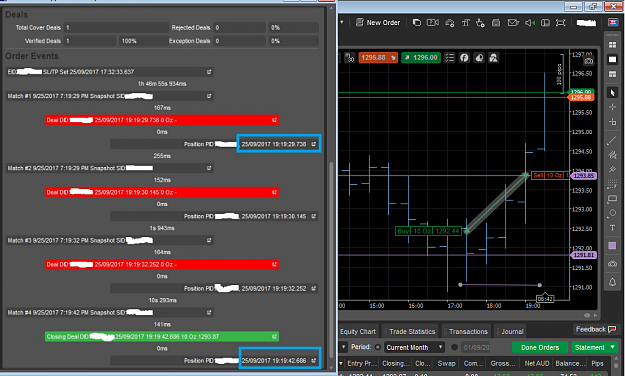Sort by the Swap column header

point(446,363)
